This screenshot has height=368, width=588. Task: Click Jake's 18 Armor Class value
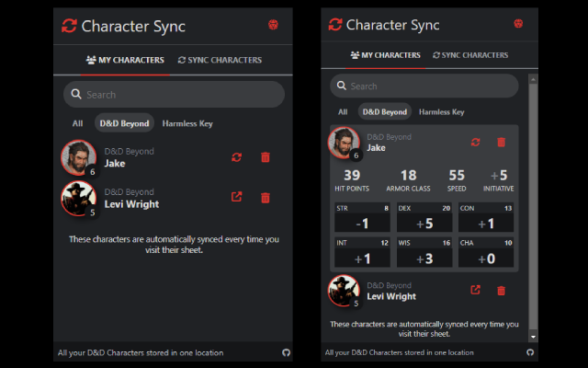click(408, 175)
